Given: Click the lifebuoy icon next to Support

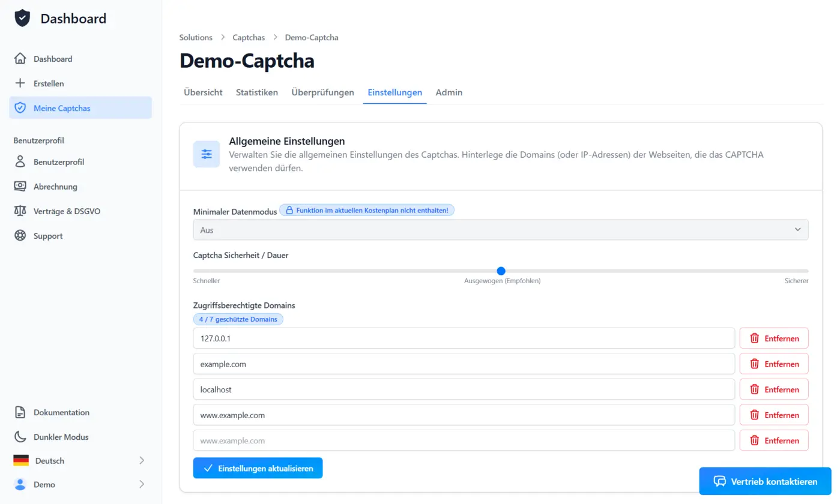Looking at the screenshot, I should point(20,236).
